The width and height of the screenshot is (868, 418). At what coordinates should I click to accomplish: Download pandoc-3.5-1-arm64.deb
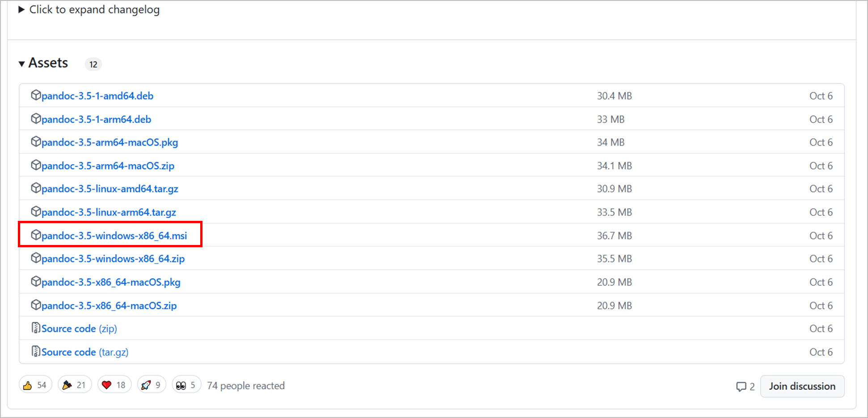[97, 119]
